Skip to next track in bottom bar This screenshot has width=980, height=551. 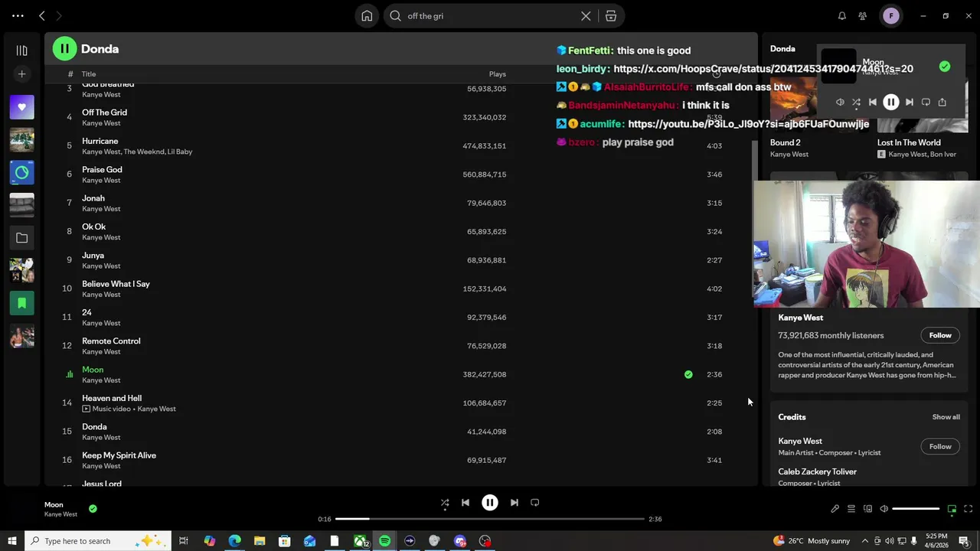(x=514, y=503)
